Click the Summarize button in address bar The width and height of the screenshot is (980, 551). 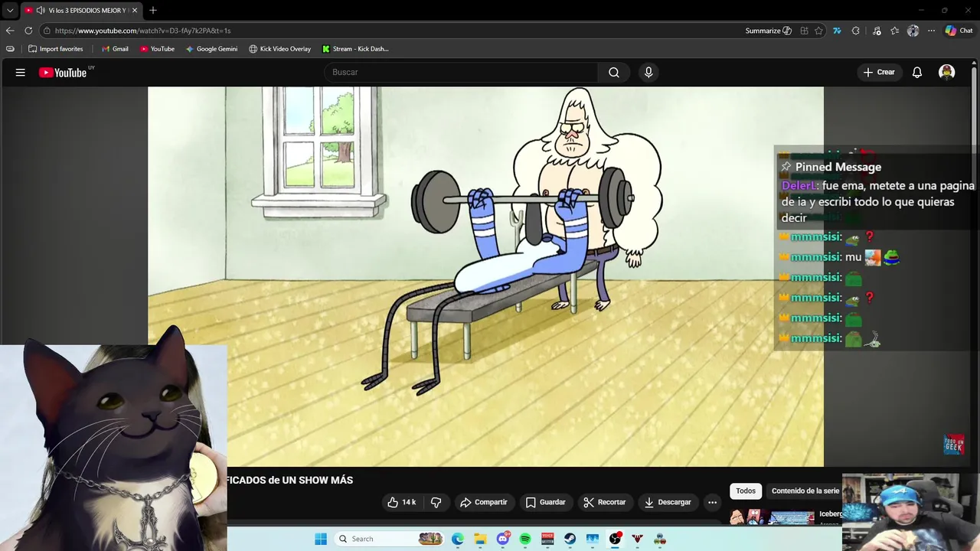(768, 31)
